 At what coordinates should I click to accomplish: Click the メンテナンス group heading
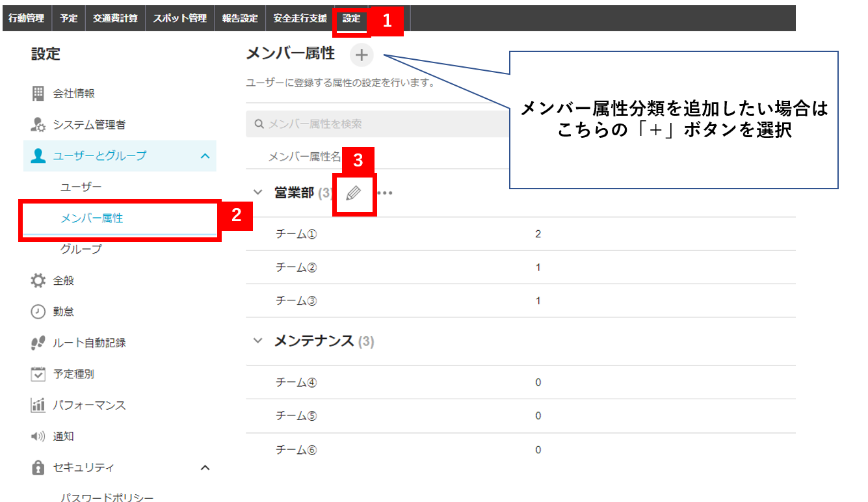(314, 341)
